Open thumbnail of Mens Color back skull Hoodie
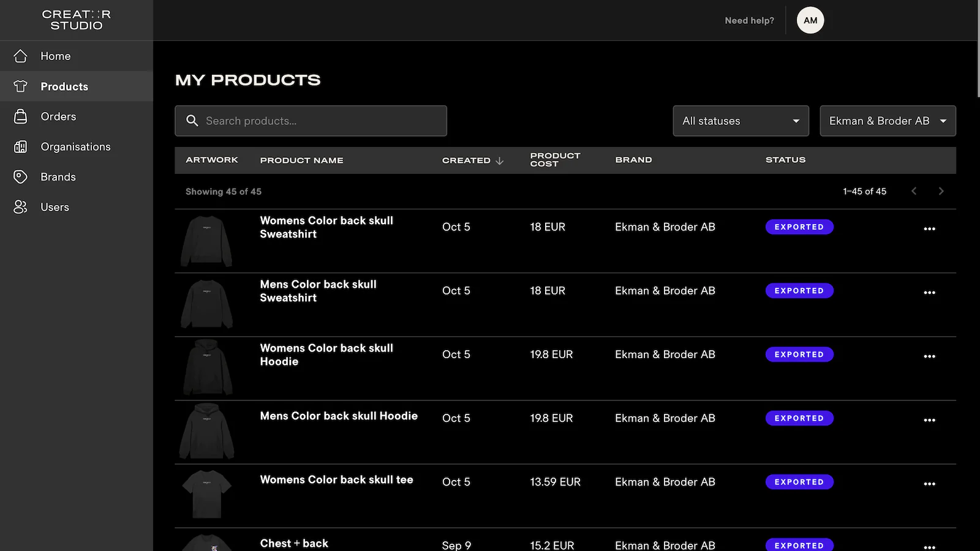 coord(206,431)
